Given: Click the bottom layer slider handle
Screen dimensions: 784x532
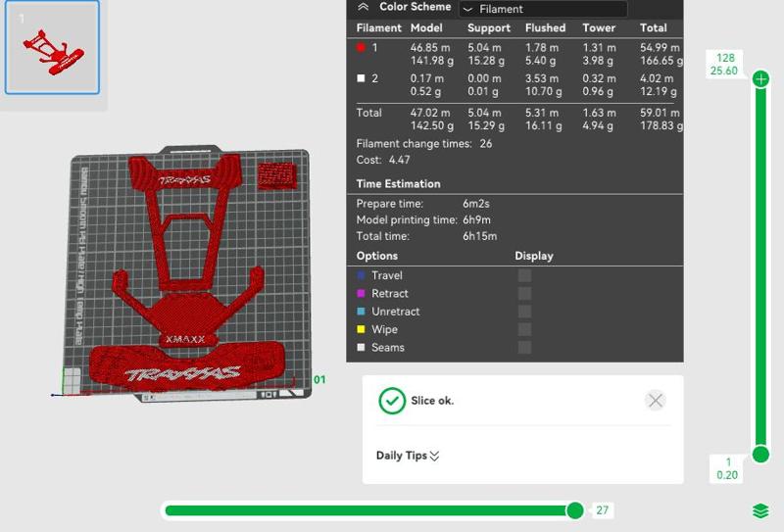Looking at the screenshot, I should (761, 455).
